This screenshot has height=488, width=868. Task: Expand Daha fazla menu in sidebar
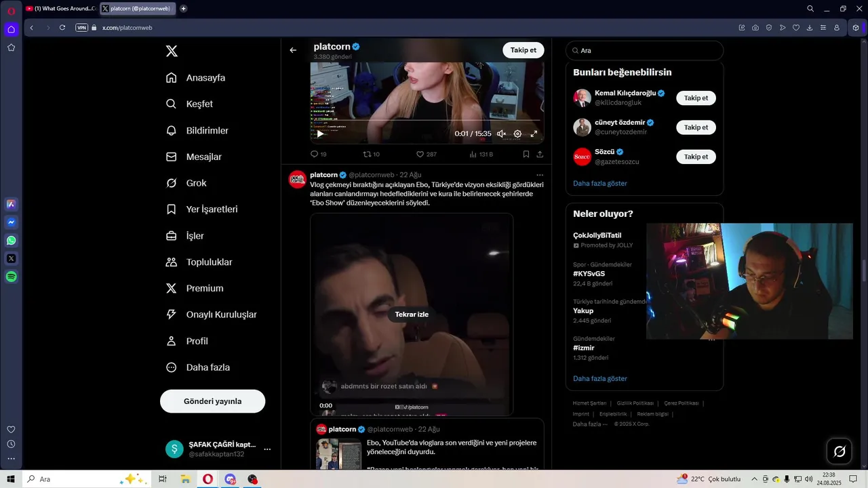[197, 367]
